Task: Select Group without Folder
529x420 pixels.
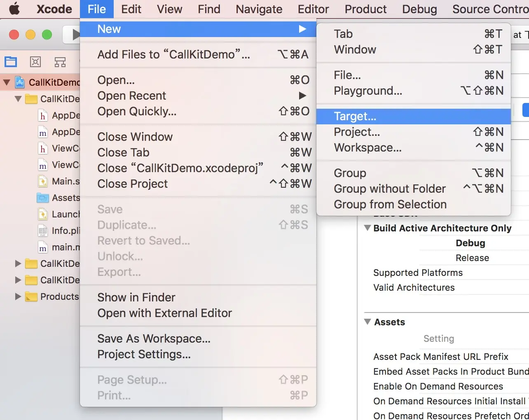Action: [414, 189]
